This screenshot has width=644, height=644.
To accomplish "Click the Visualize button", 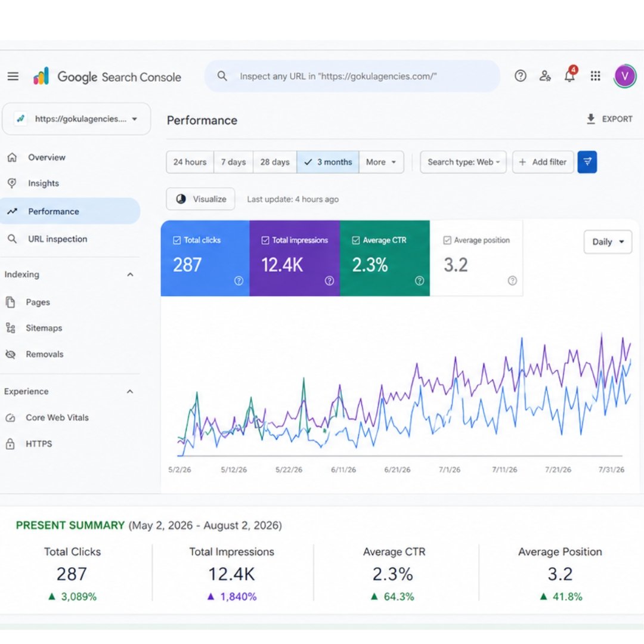I will [x=200, y=199].
